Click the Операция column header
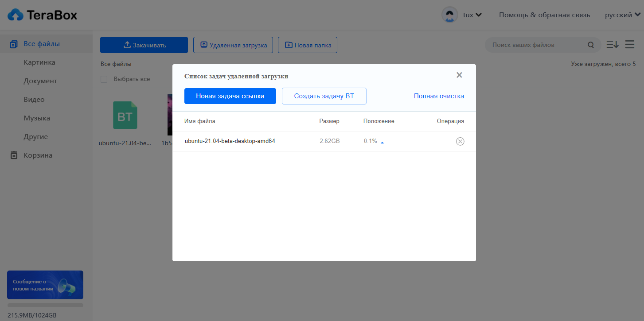The image size is (644, 321). (x=450, y=121)
